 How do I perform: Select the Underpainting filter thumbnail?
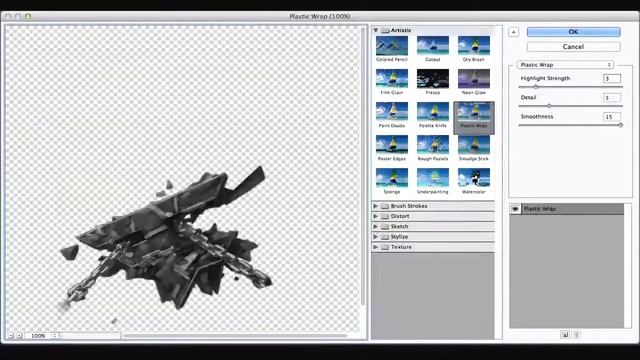point(433,178)
